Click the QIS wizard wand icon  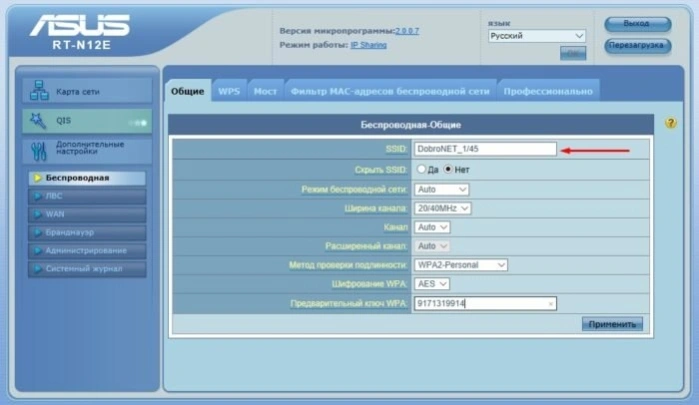point(37,120)
